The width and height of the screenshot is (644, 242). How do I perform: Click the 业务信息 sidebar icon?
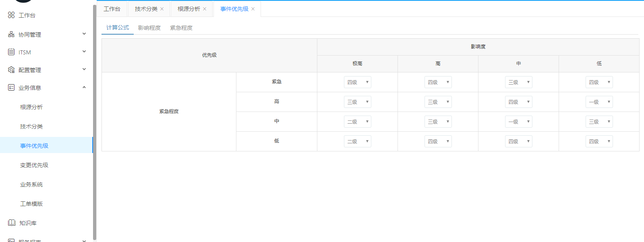click(x=11, y=87)
